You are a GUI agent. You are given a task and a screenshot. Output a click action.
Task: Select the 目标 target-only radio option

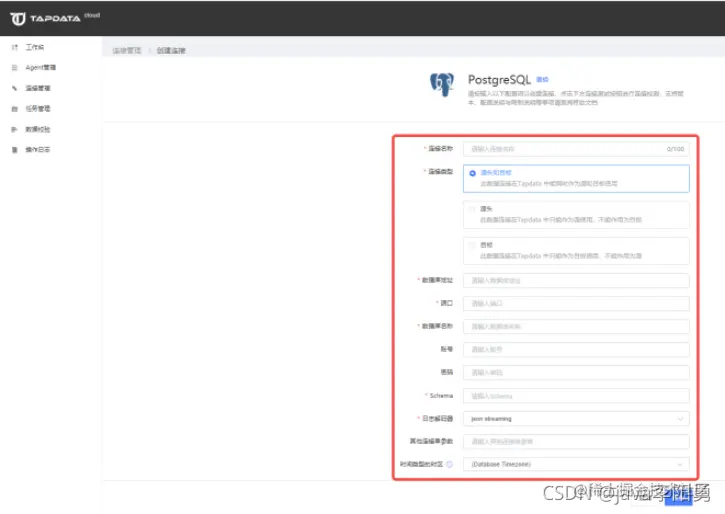pyautogui.click(x=576, y=251)
